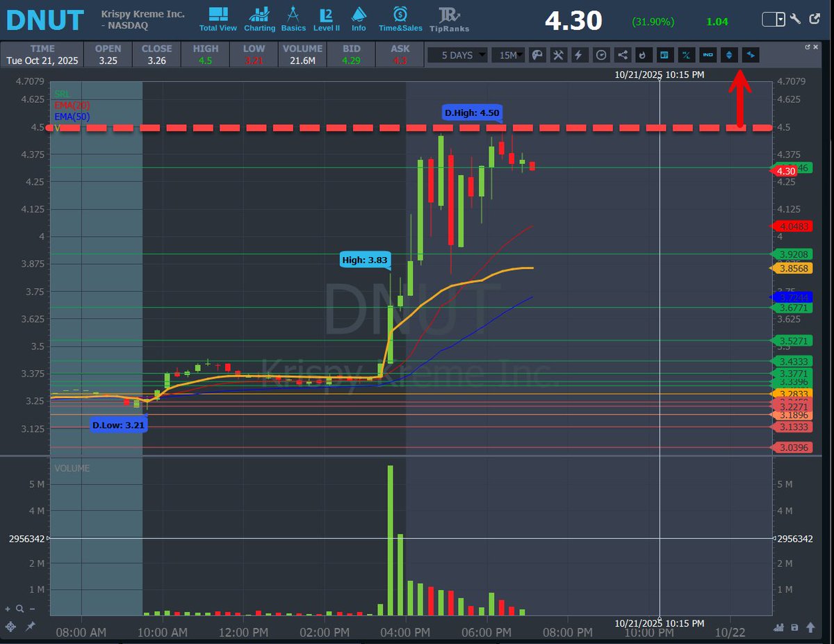The image size is (834, 644).
Task: Open the IND indicators button
Action: tap(708, 55)
